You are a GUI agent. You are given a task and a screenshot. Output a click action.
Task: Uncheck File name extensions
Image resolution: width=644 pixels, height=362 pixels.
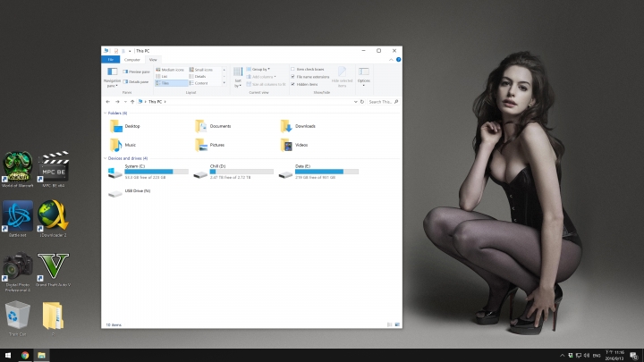coord(292,77)
